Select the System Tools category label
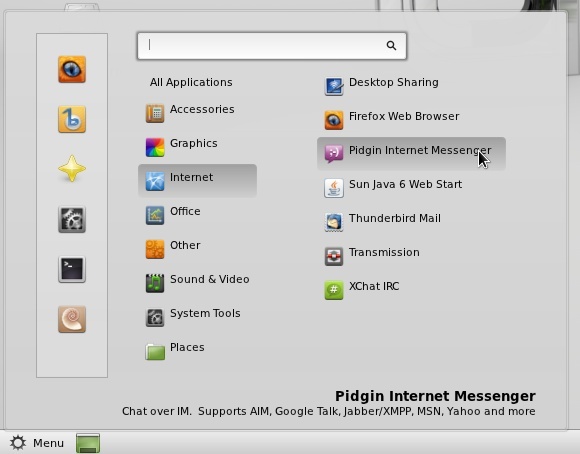 pyautogui.click(x=205, y=313)
